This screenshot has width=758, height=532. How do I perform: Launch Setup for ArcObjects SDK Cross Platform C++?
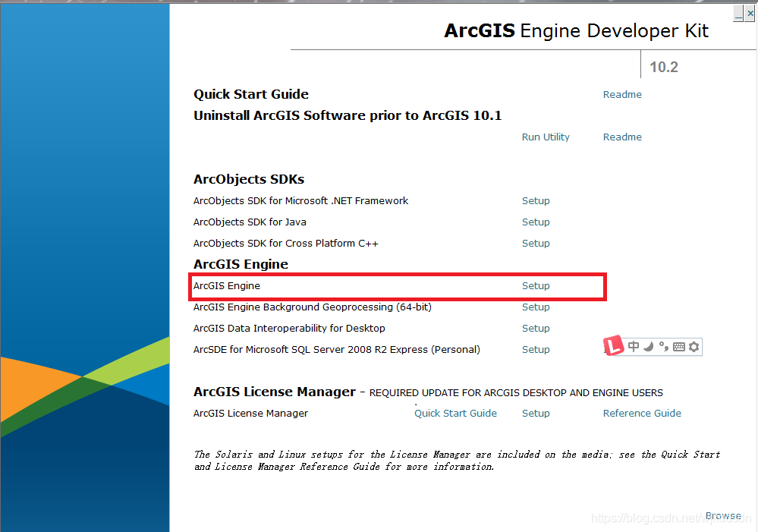point(536,244)
